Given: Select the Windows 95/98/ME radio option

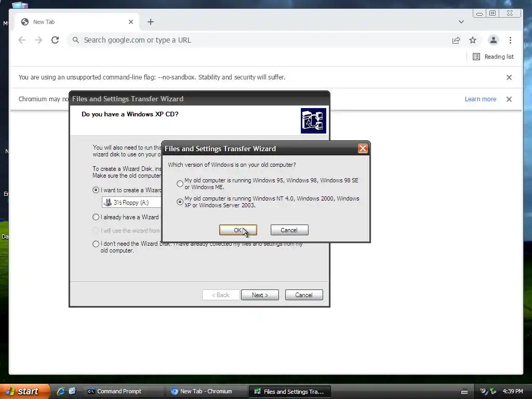Looking at the screenshot, I should 180,184.
